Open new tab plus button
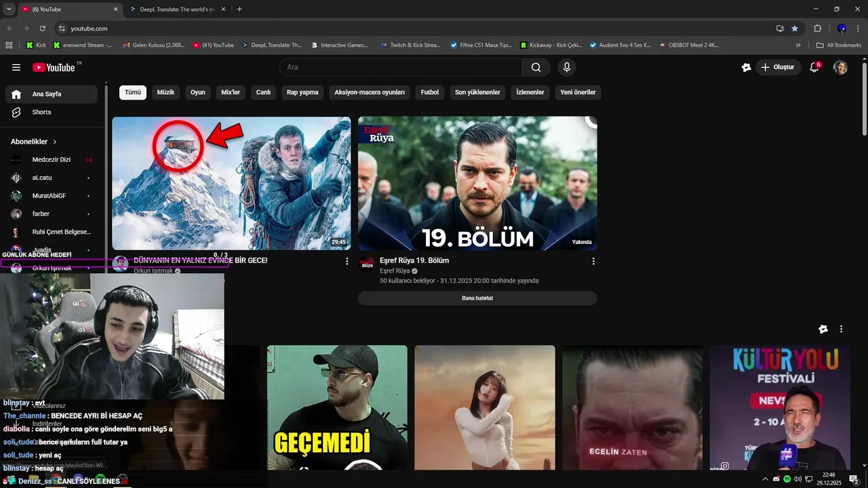This screenshot has width=868, height=488. [239, 9]
